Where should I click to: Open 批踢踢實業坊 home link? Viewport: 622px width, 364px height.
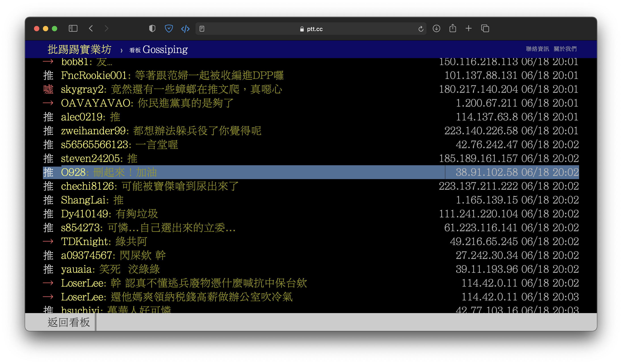(x=80, y=49)
